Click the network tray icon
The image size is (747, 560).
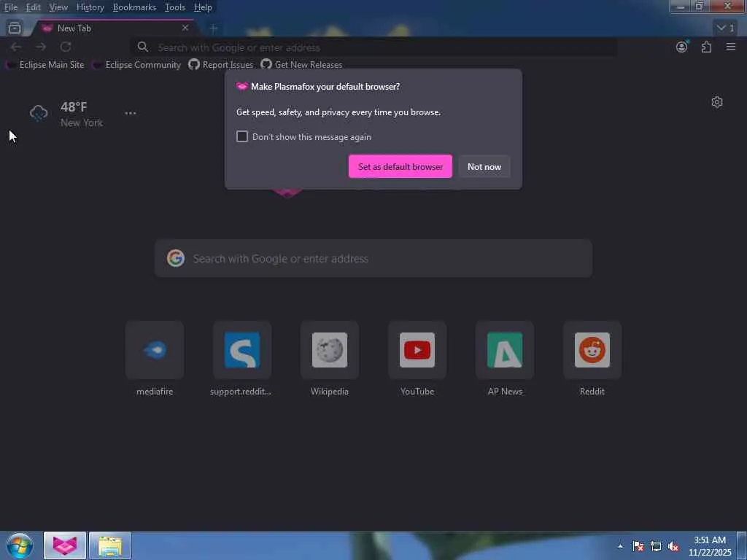[x=656, y=546]
